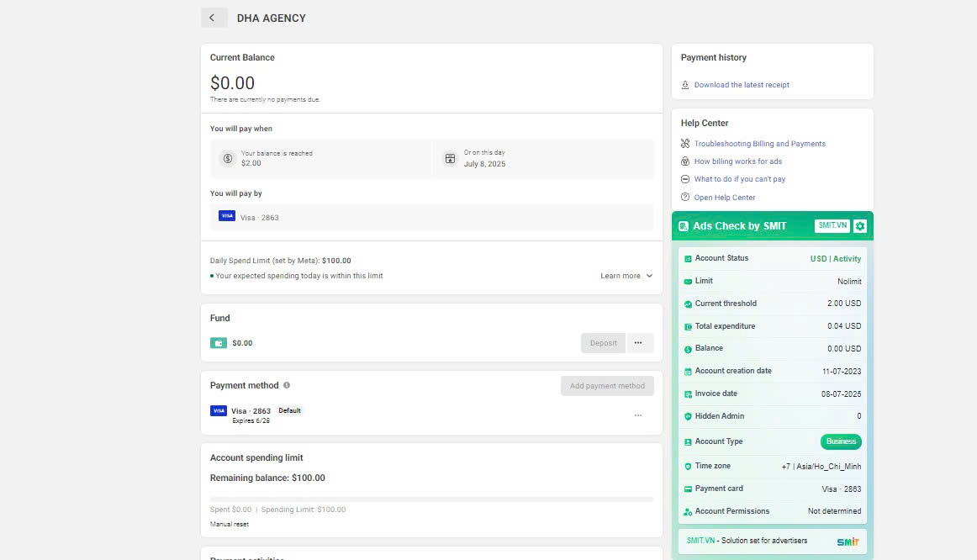Click the How billing works icon

point(684,161)
